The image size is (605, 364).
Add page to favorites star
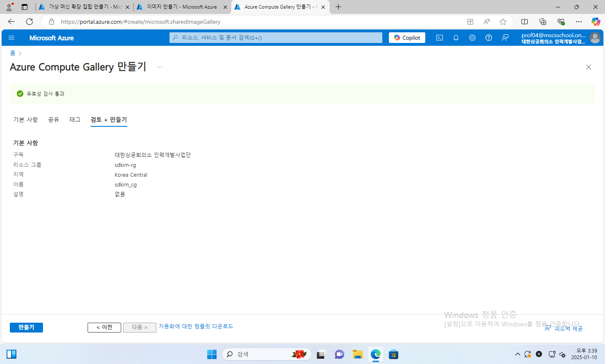point(503,22)
